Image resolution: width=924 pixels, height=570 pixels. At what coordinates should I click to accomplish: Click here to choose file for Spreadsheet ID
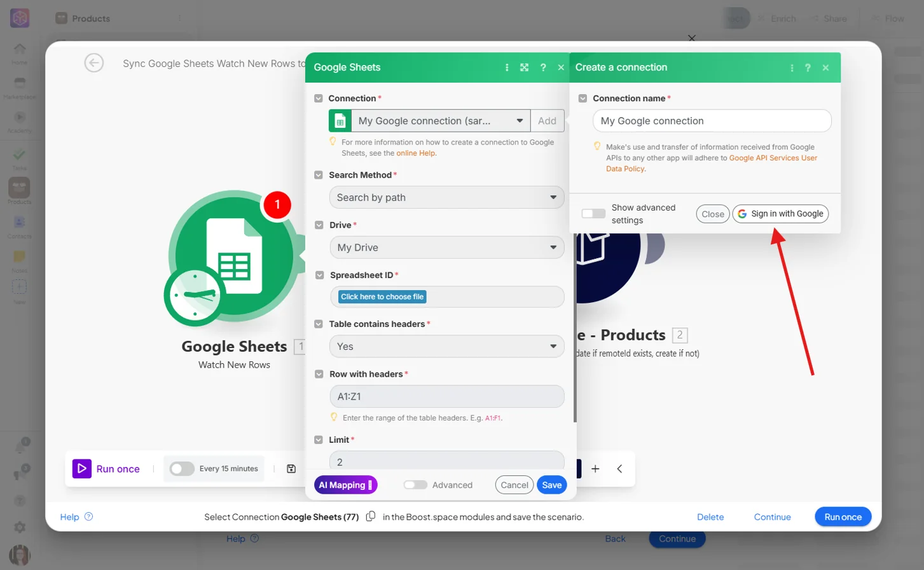click(382, 296)
